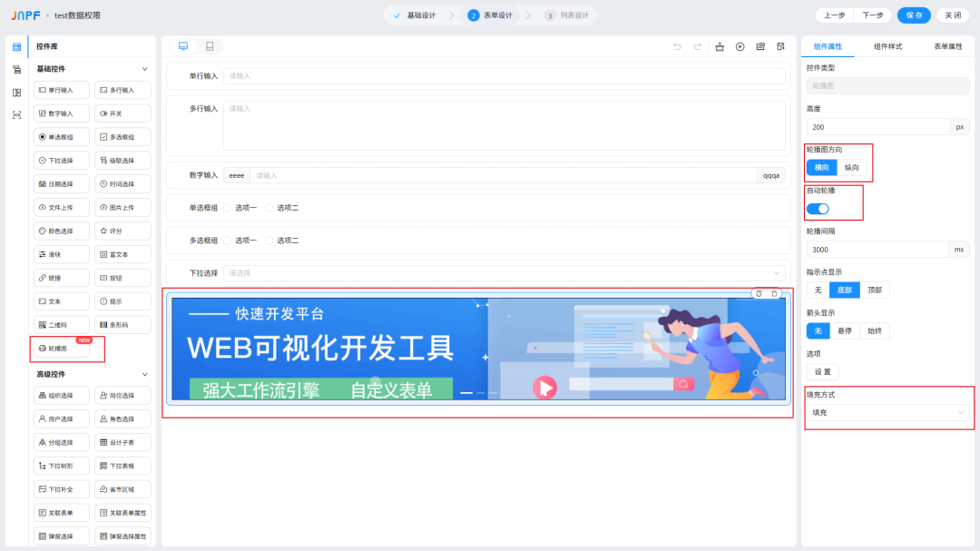Switch to desktop preview mode icon

pyautogui.click(x=183, y=46)
